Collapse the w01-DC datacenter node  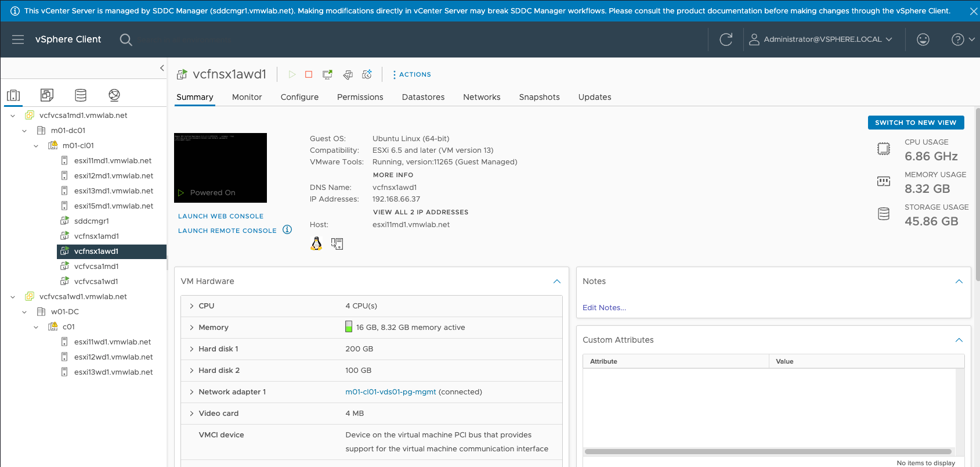[x=24, y=312]
